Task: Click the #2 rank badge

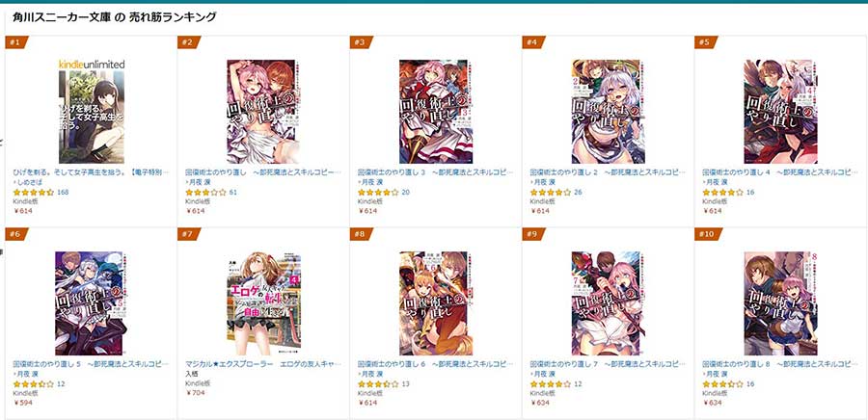Action: tap(189, 42)
